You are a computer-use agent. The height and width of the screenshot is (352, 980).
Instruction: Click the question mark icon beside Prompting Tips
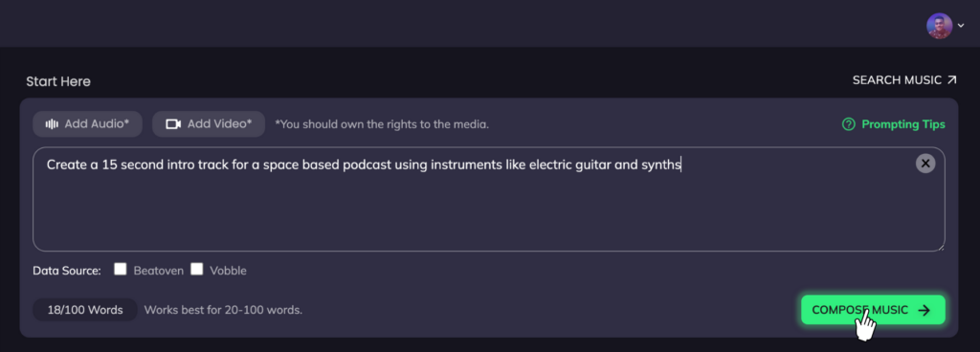848,124
